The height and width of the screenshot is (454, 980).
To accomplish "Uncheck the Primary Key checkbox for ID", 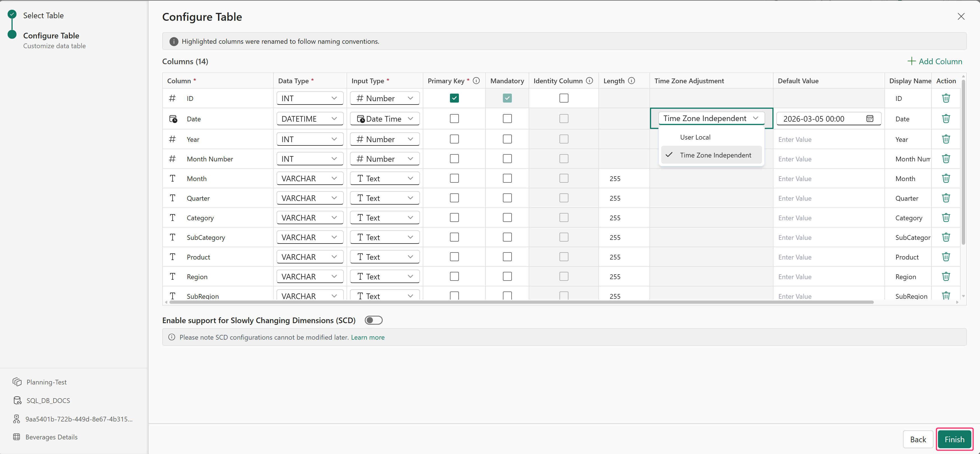I will (x=454, y=98).
